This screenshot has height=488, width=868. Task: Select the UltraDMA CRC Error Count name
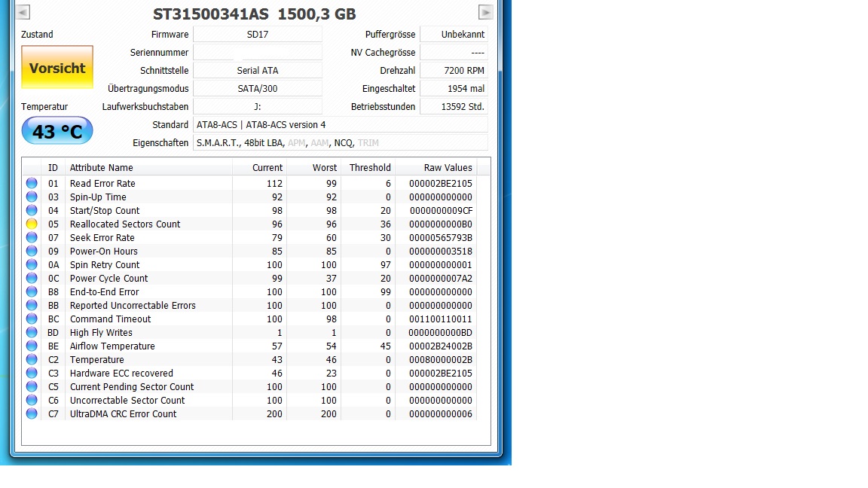point(123,414)
